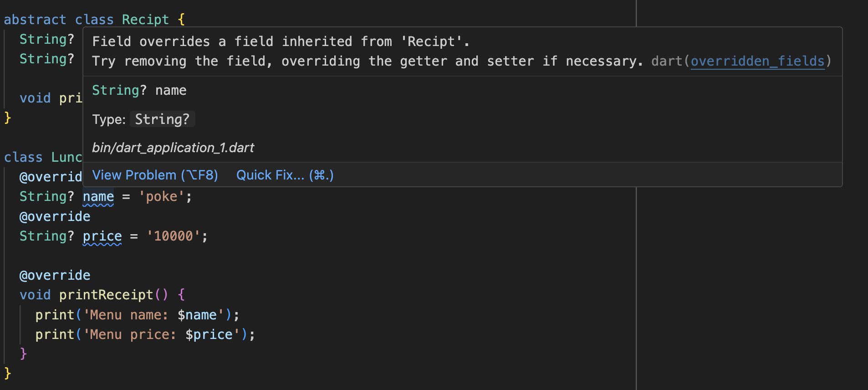Open View Problem in hover popup
The image size is (868, 390).
tap(155, 175)
